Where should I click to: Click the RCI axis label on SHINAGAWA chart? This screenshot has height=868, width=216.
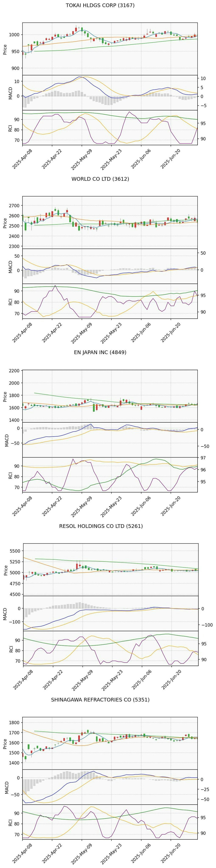(10, 822)
